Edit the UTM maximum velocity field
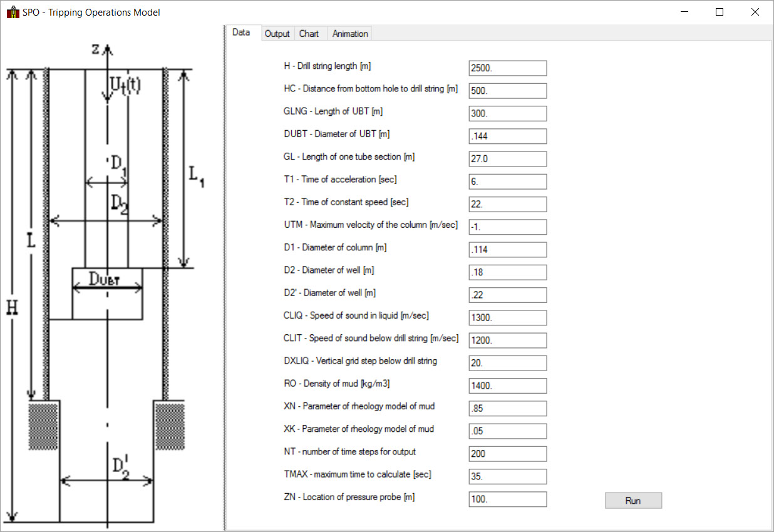This screenshot has width=774, height=532. click(507, 227)
